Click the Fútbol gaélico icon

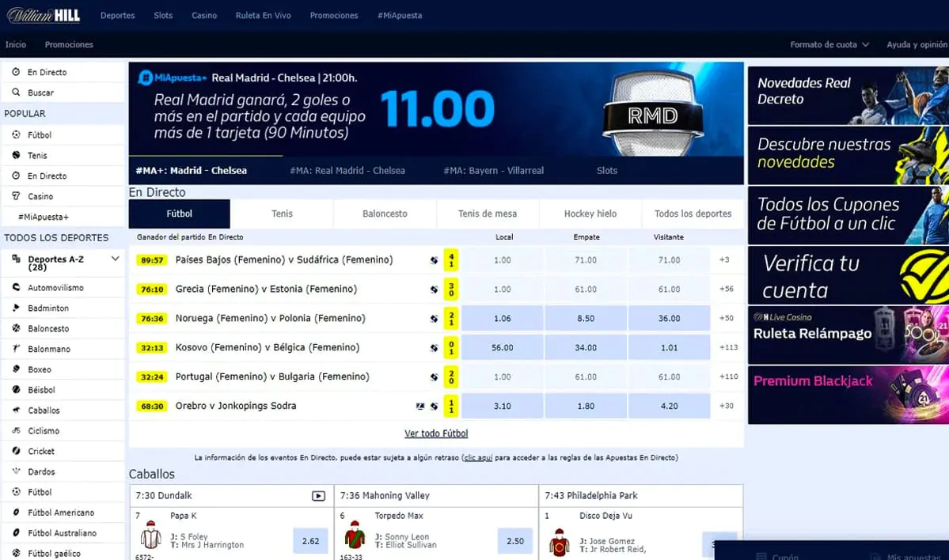pos(17,553)
